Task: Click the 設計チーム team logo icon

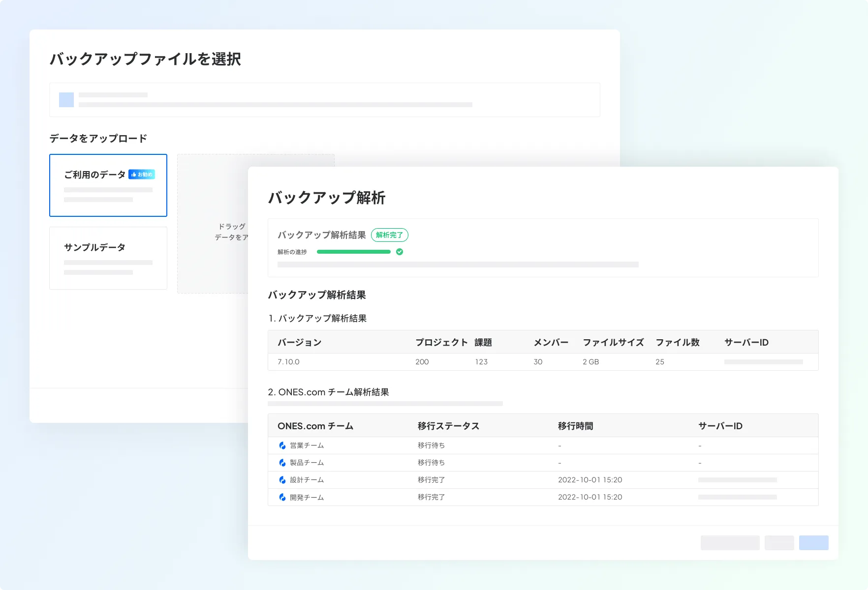Action: click(282, 480)
